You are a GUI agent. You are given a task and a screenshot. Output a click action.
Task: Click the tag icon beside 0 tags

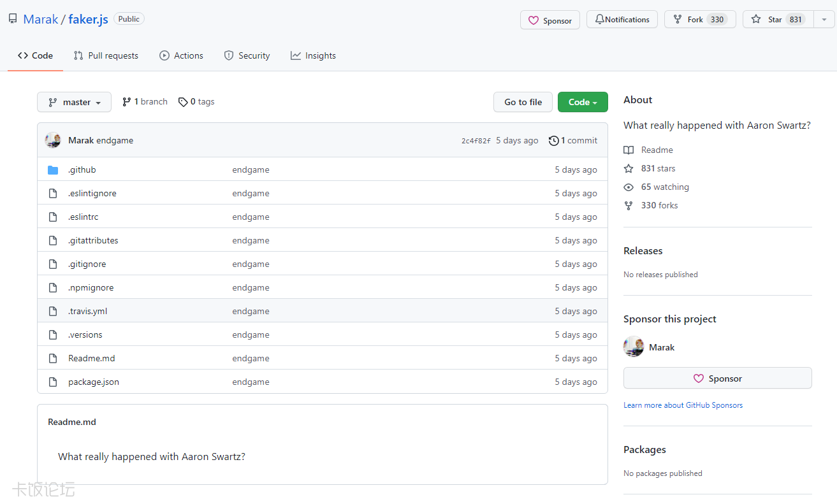point(183,102)
